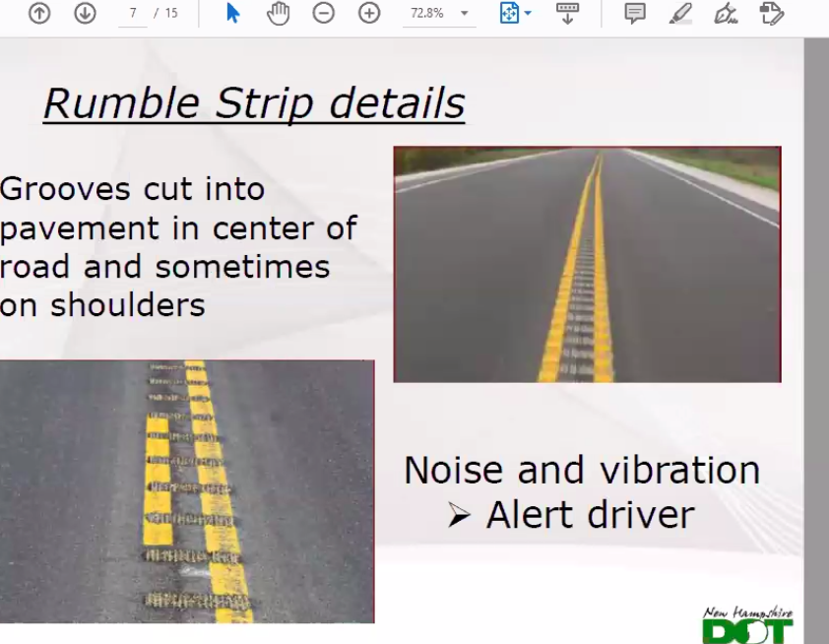The height and width of the screenshot is (644, 829).
Task: Go to next page with down arrow
Action: 85,14
